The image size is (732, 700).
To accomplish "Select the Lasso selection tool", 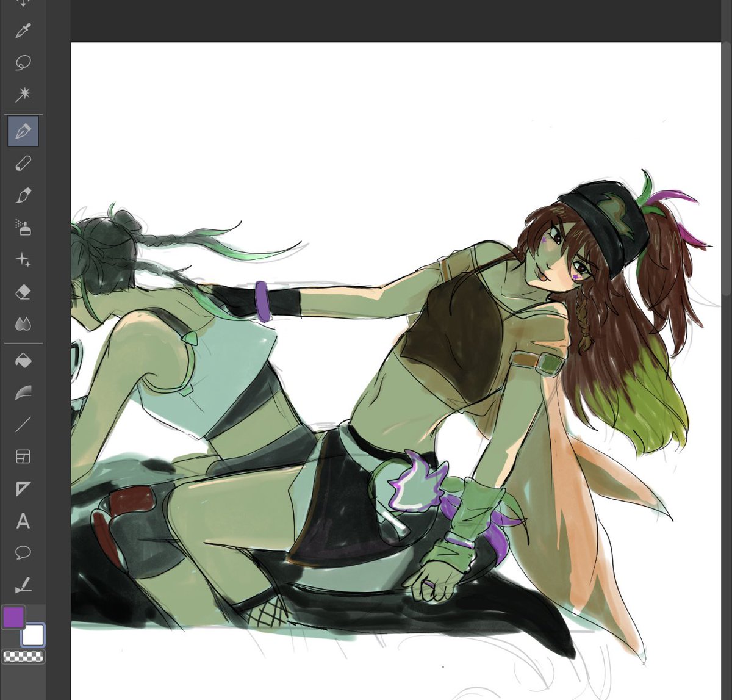I will pos(23,62).
